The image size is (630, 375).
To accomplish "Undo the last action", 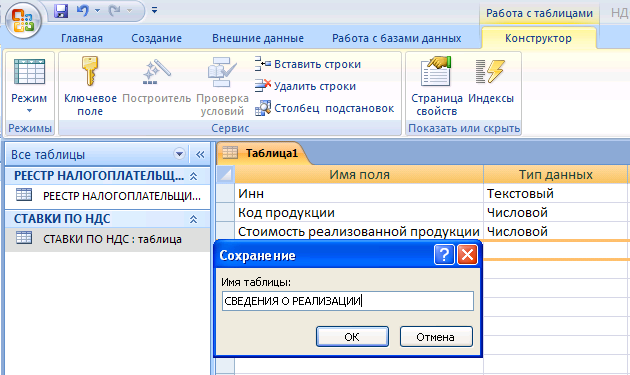I will [x=82, y=11].
